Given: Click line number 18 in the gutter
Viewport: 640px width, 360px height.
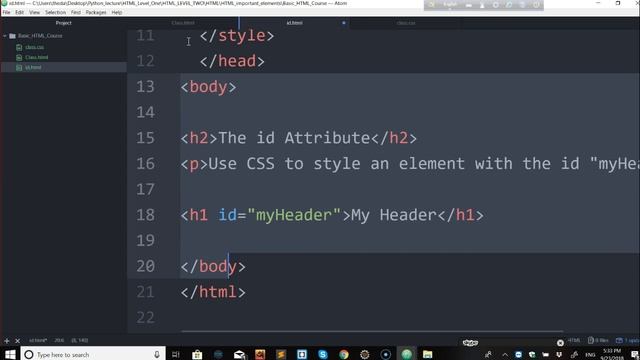Looking at the screenshot, I should [x=145, y=215].
